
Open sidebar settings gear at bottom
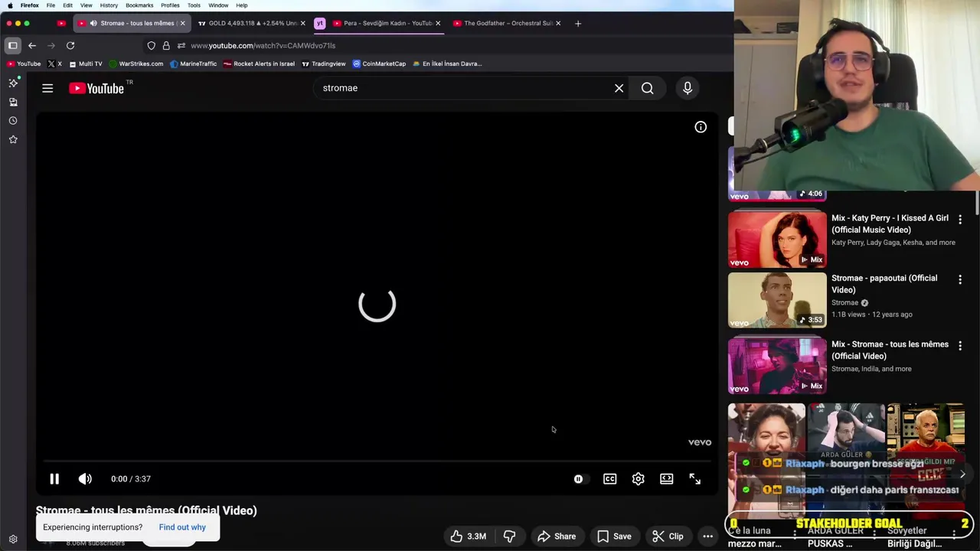pyautogui.click(x=13, y=540)
